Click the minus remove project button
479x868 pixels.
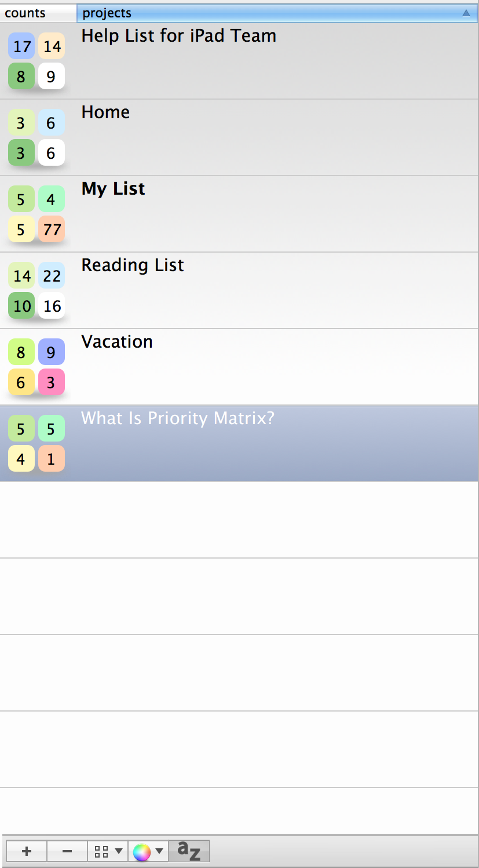coord(67,851)
